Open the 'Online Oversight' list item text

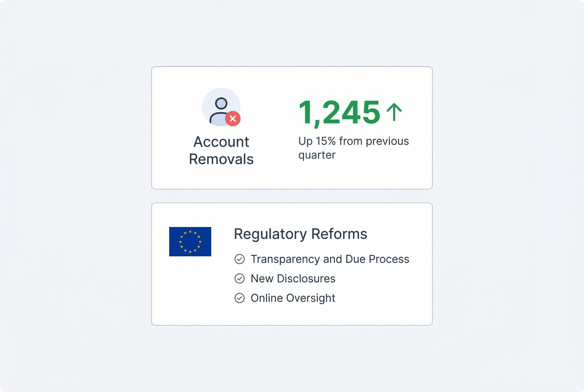tap(293, 298)
